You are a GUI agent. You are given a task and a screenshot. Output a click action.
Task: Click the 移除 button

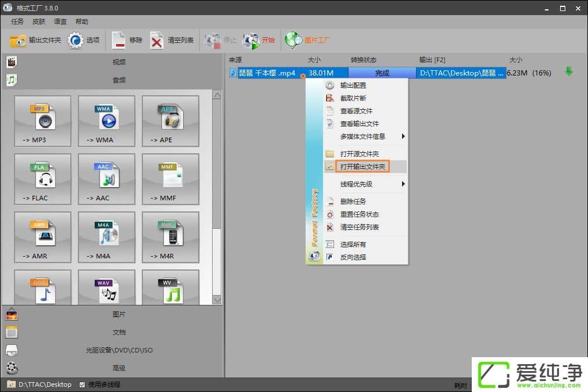(x=127, y=41)
